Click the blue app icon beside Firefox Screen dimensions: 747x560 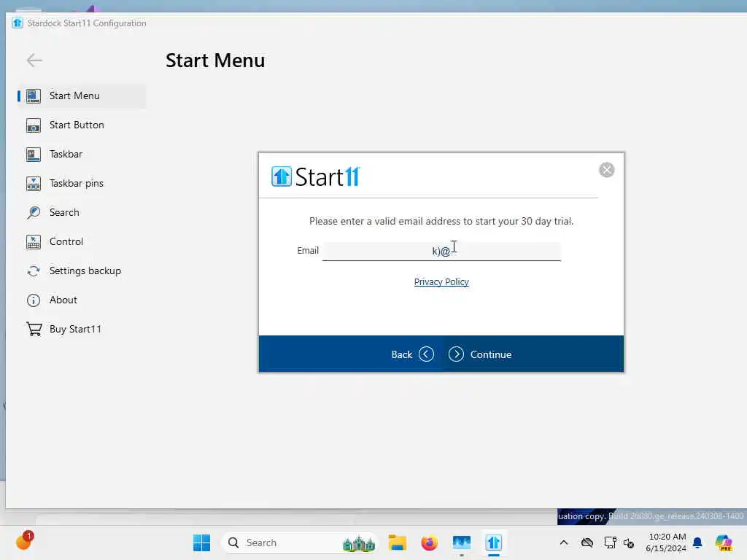(x=462, y=542)
